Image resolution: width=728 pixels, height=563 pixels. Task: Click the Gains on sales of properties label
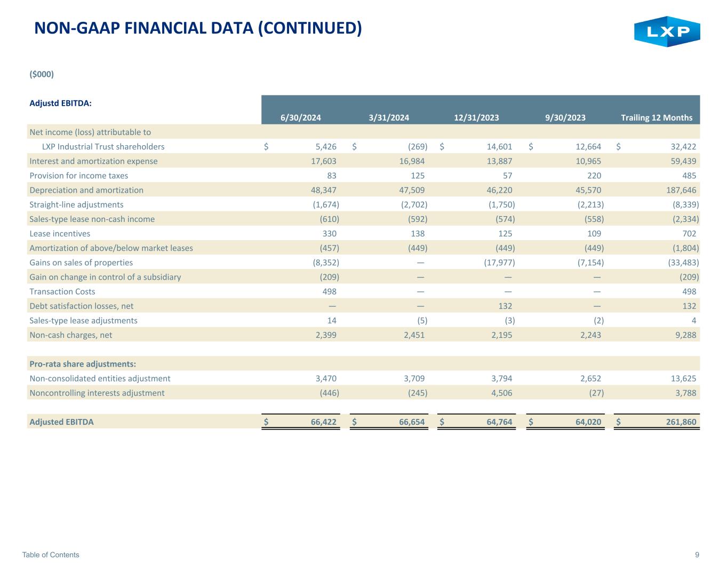(x=81, y=263)
